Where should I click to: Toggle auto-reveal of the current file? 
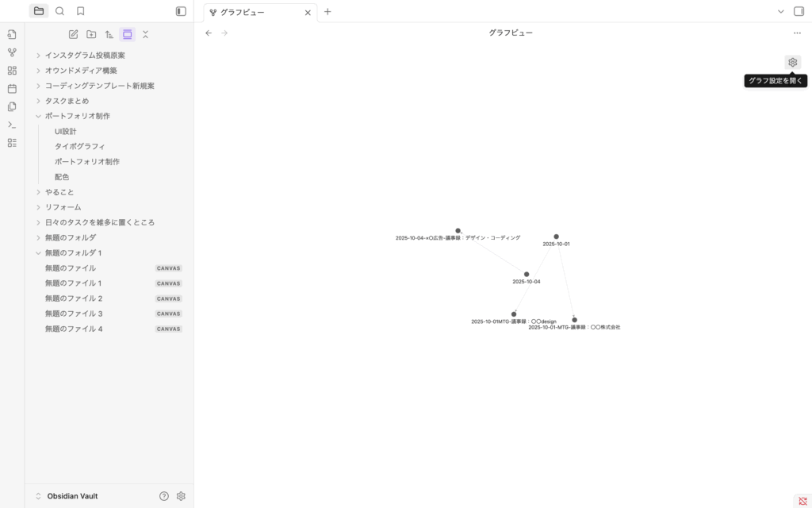pos(128,34)
